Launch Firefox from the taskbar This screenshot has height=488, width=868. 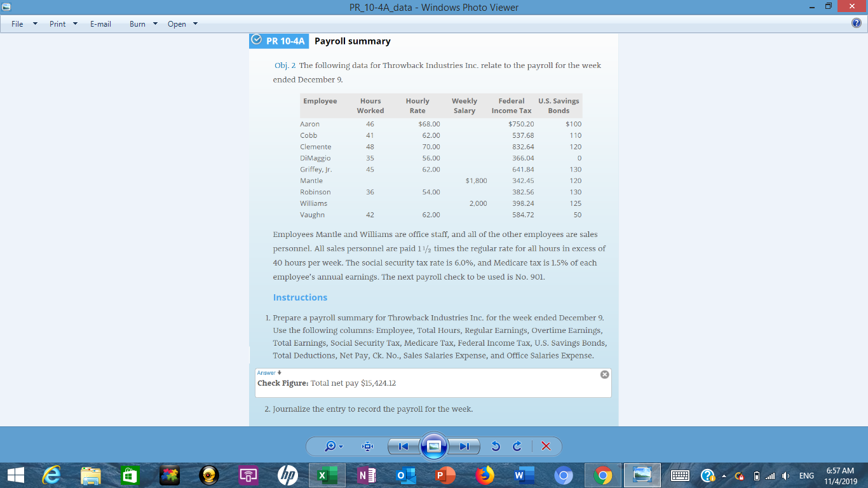(484, 475)
